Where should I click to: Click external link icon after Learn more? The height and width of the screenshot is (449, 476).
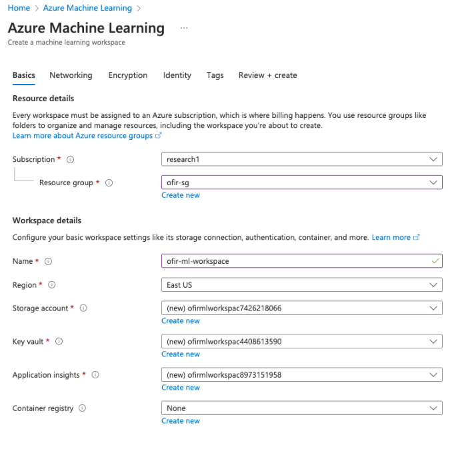(x=417, y=237)
